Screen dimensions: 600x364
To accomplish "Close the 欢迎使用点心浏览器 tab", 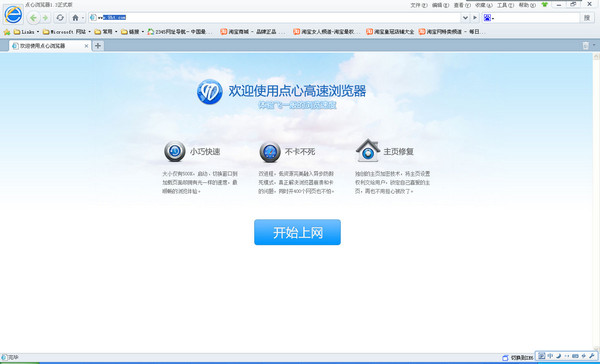I will click(x=86, y=46).
